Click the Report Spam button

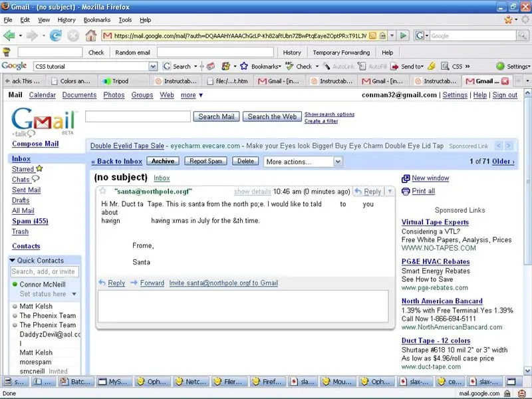pyautogui.click(x=206, y=161)
